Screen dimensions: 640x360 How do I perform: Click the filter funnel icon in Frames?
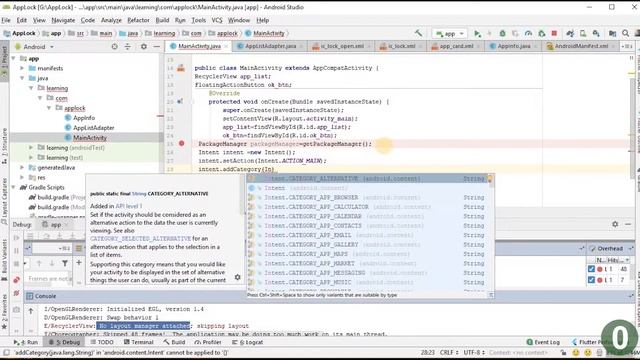(x=65, y=263)
